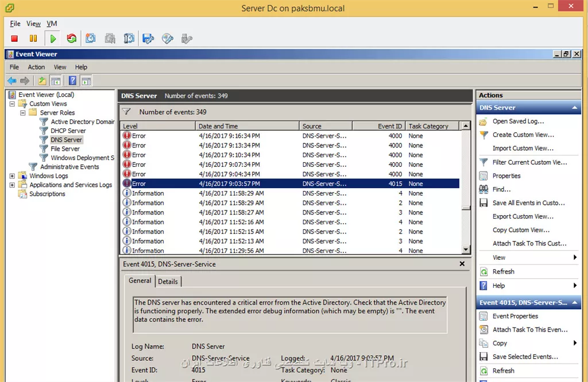The width and height of the screenshot is (588, 382).
Task: Select Event Viewer (Local) root node
Action: tap(46, 95)
